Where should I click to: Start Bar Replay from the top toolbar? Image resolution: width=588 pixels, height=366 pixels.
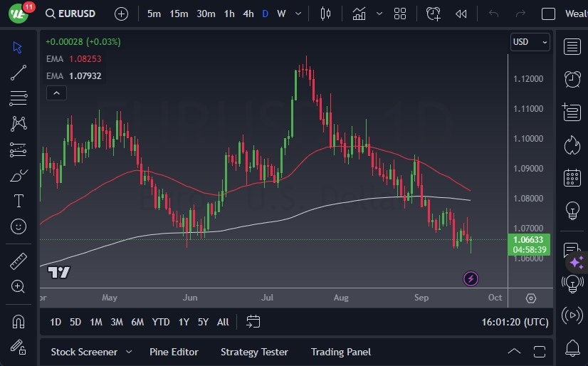click(x=461, y=14)
